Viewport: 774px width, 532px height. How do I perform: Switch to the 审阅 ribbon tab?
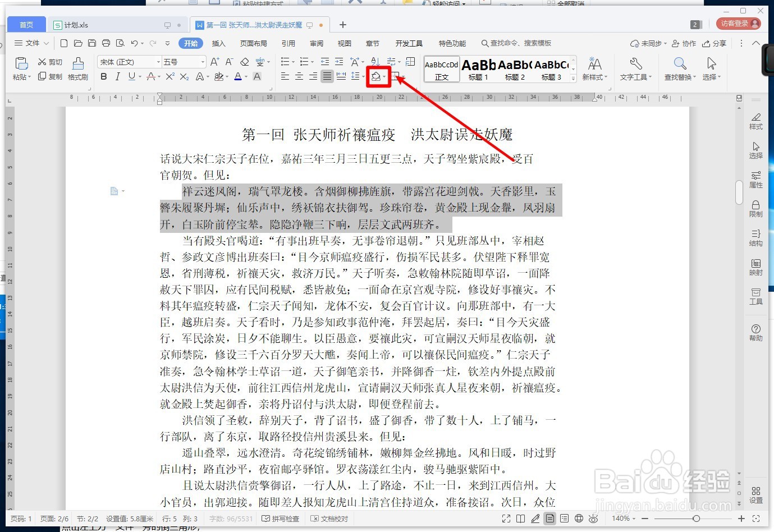[x=317, y=43]
